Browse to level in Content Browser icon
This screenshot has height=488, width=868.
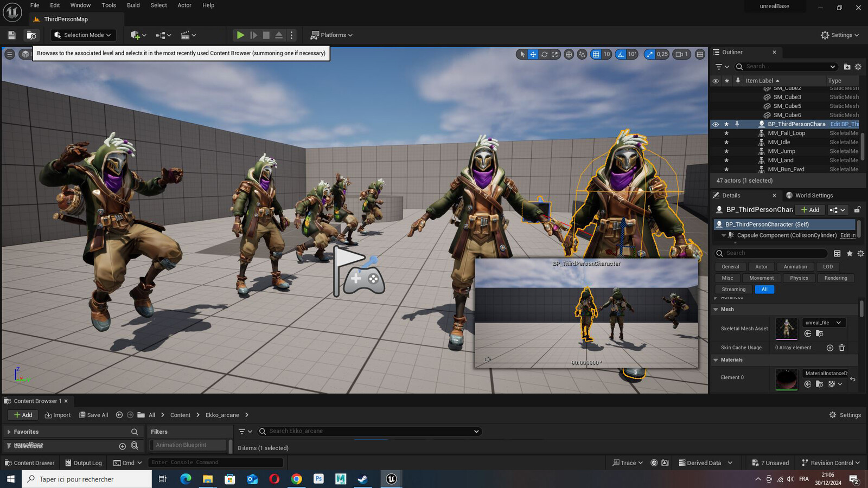[x=31, y=35]
